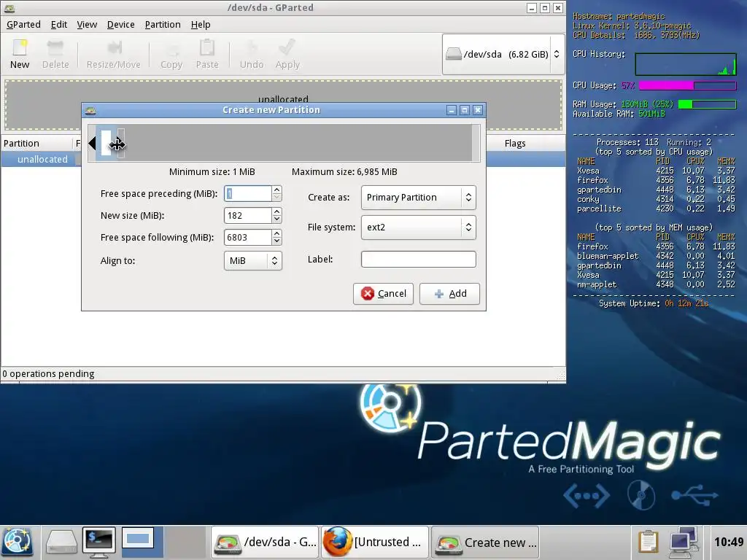Click the empty workspace pager cell in taskbar

click(185, 542)
